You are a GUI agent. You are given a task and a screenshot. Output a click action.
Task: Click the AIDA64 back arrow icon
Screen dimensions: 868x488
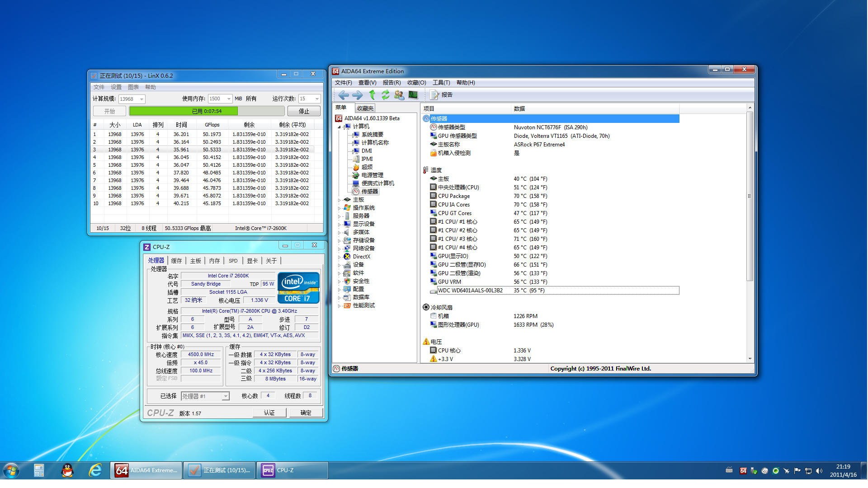click(x=344, y=95)
